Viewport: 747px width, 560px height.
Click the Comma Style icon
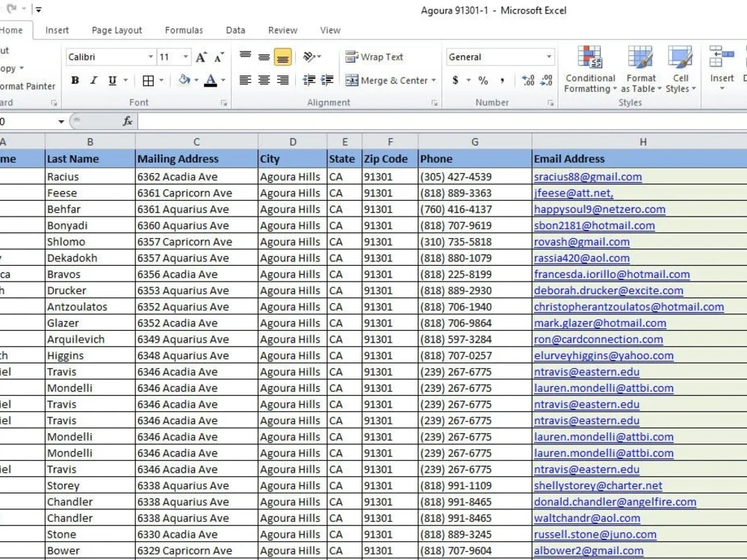[502, 80]
